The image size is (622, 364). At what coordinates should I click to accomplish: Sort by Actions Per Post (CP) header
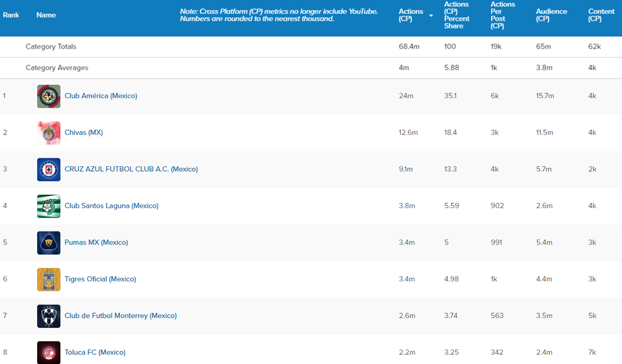pos(502,15)
